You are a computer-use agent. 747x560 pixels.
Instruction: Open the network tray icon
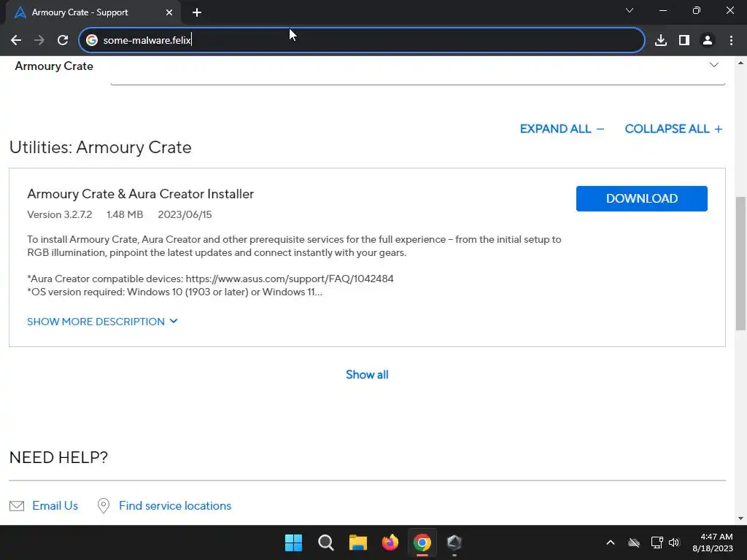click(x=657, y=542)
